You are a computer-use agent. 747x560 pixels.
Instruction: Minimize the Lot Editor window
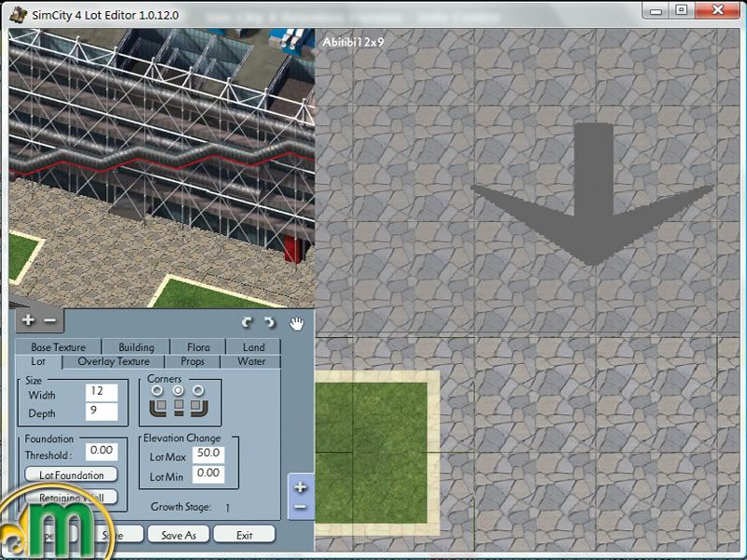pyautogui.click(x=656, y=11)
